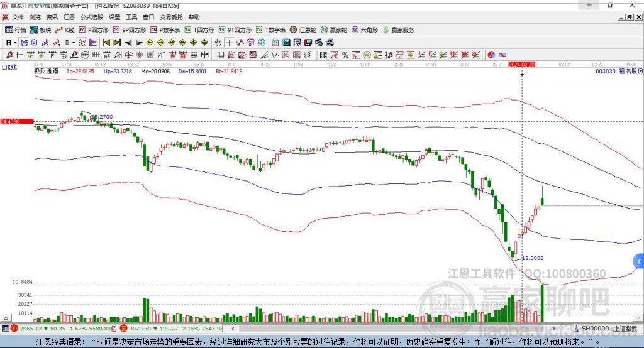Click the 2024-02-20 date marker
644x348 pixels.
(521, 65)
